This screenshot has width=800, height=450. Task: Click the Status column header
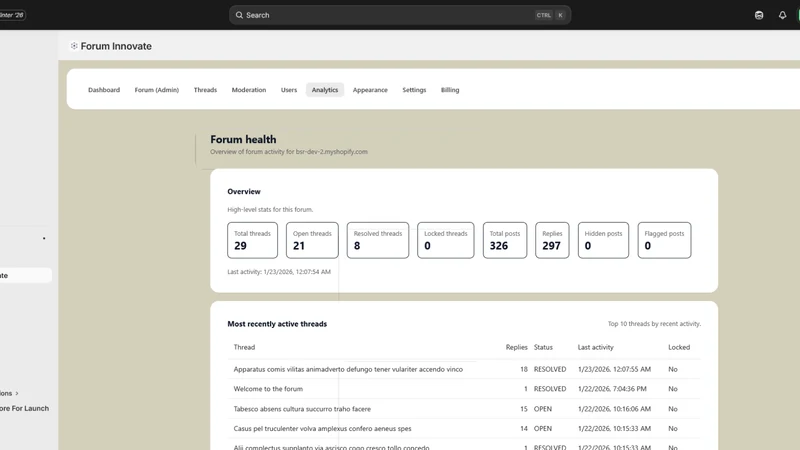coord(543,347)
